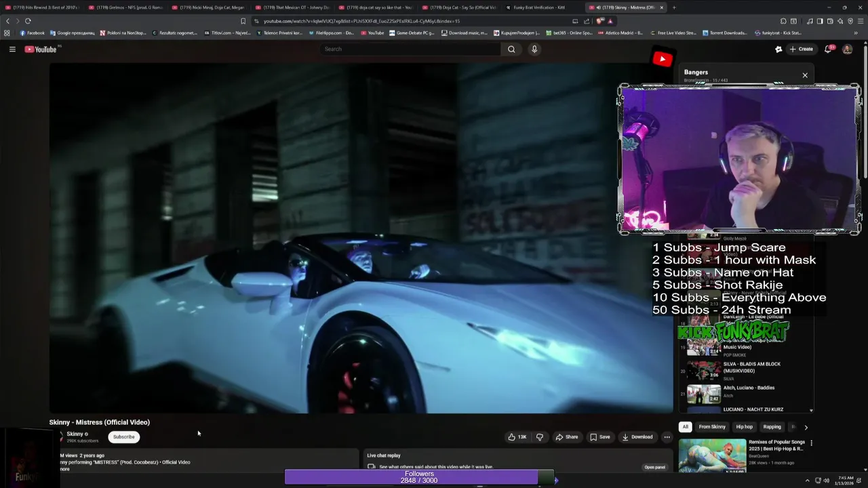Click the YouTube search magnifier button
868x488 pixels.
511,49
